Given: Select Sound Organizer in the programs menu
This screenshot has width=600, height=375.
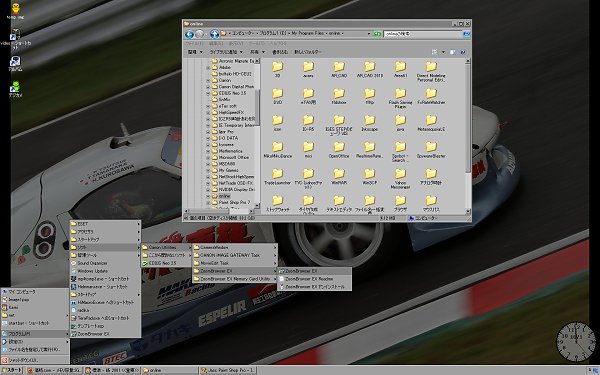Looking at the screenshot, I should tap(105, 263).
